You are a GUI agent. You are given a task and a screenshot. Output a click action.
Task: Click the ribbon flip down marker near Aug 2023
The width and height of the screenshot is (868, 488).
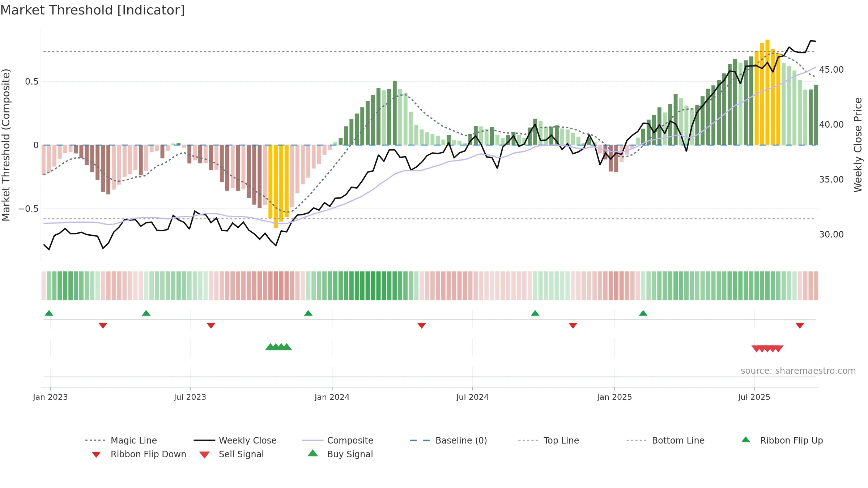tap(211, 326)
